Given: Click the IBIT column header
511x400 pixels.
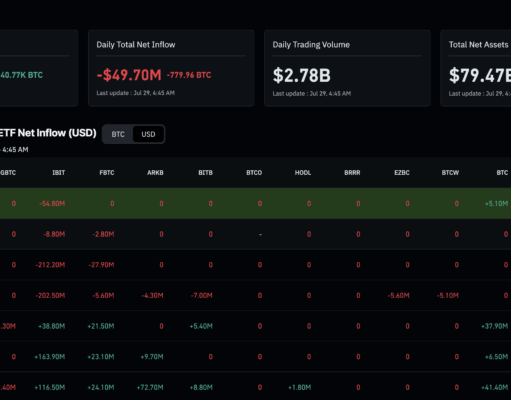Looking at the screenshot, I should 59,173.
